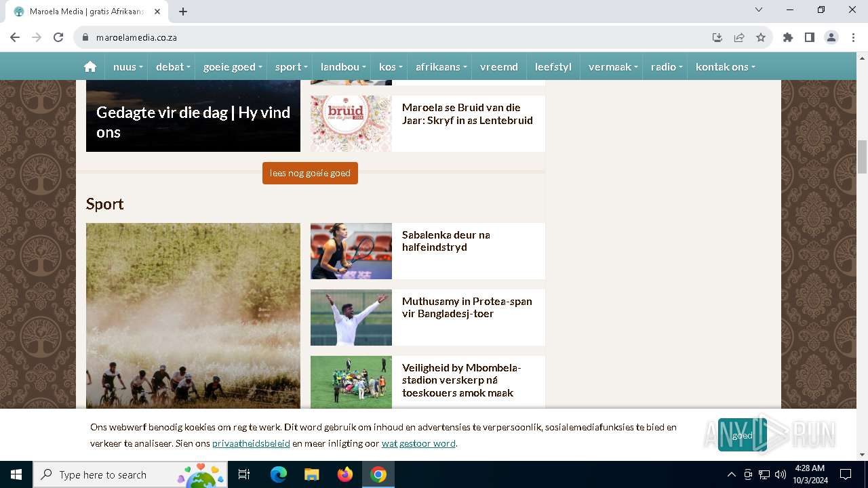Viewport: 868px width, 488px height.
Task: Click cricket player Muthusamy thumbnail
Action: coord(351,317)
